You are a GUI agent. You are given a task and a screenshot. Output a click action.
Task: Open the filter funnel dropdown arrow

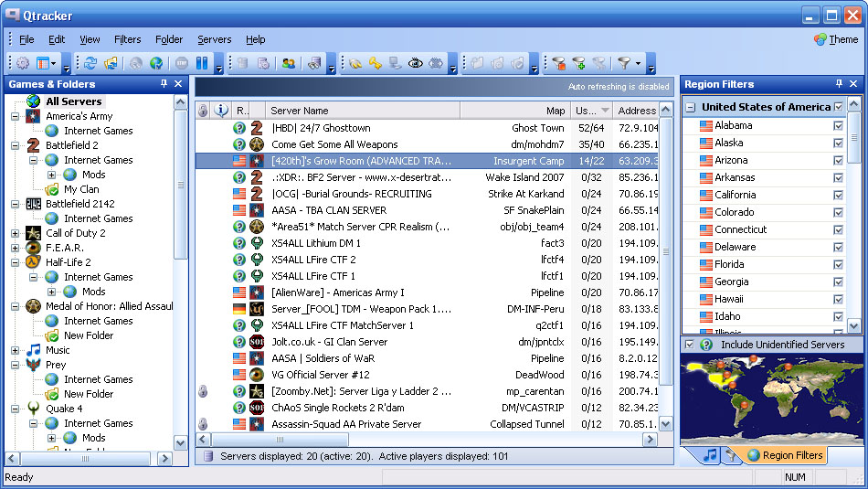(639, 63)
